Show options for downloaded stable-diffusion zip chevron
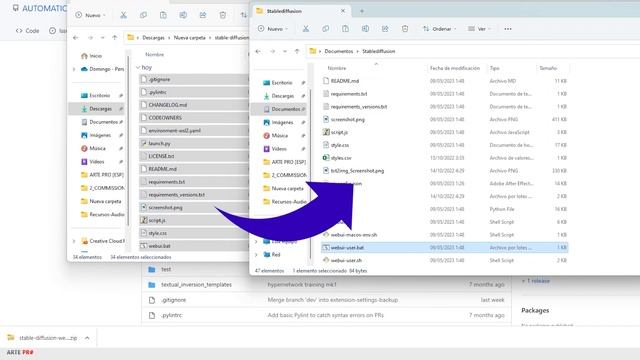 [x=87, y=338]
